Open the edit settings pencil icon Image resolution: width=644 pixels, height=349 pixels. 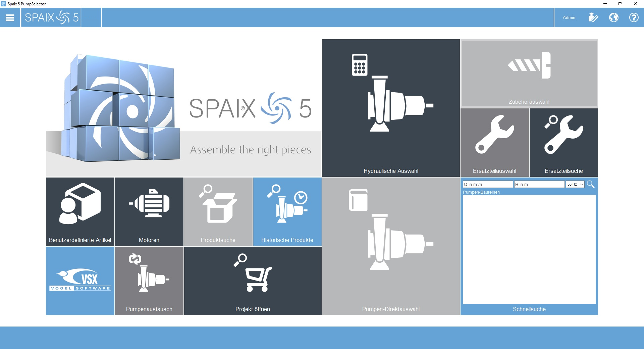(x=593, y=17)
